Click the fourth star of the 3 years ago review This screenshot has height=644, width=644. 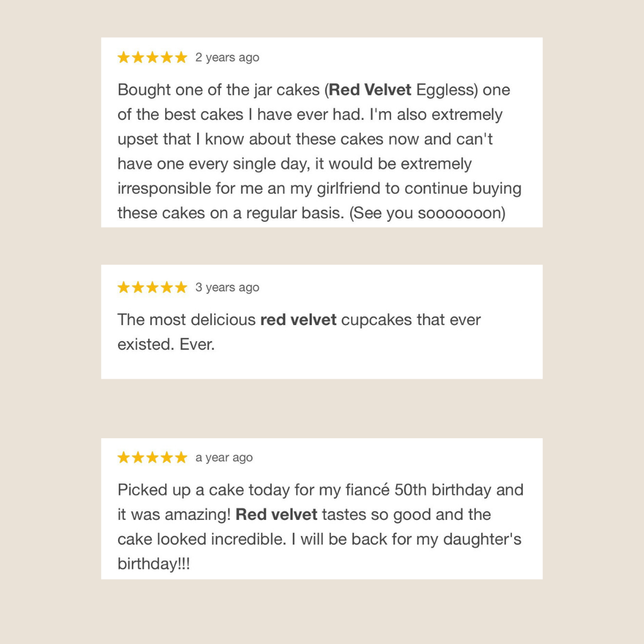tap(167, 287)
